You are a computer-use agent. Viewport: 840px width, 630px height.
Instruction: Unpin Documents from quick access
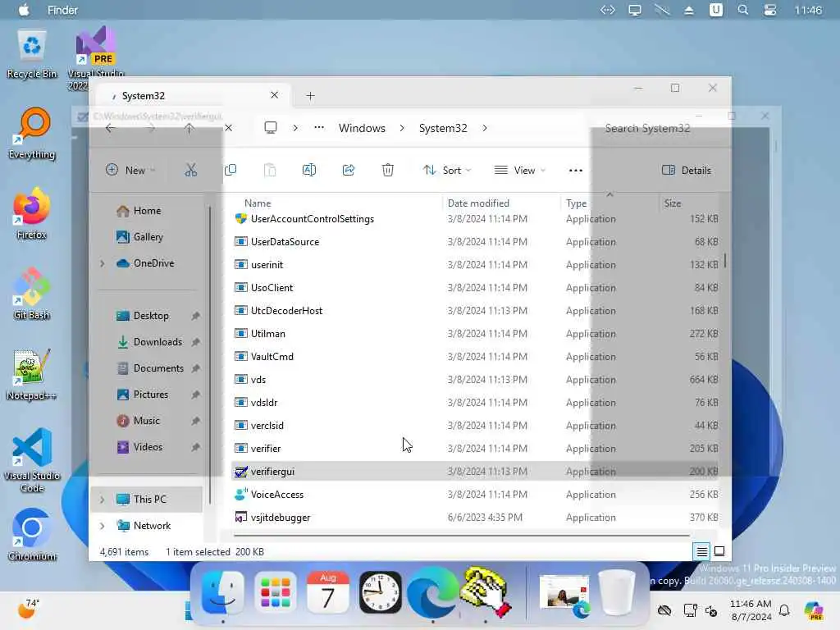coord(195,368)
